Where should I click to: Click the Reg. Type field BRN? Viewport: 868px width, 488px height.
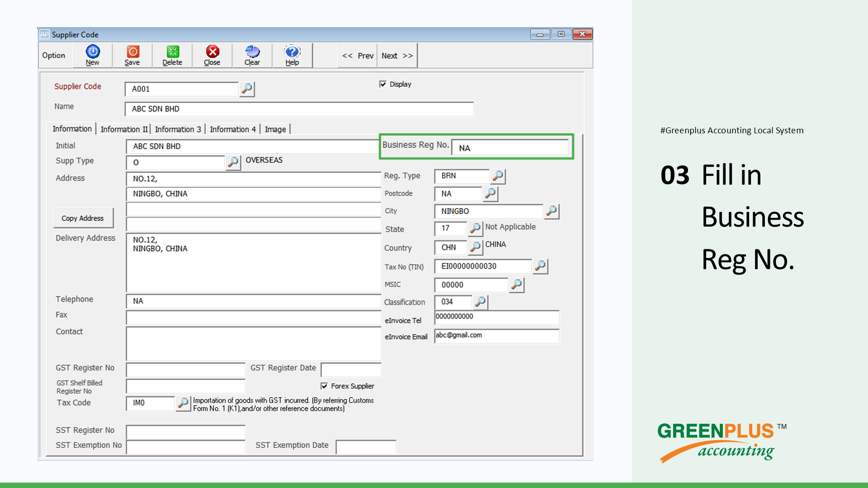pyautogui.click(x=462, y=176)
